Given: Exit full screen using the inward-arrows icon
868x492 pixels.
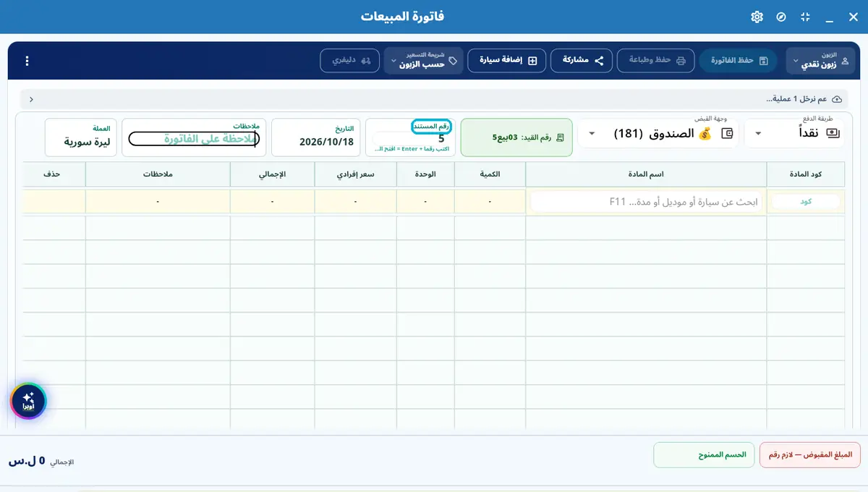Looking at the screenshot, I should (805, 17).
